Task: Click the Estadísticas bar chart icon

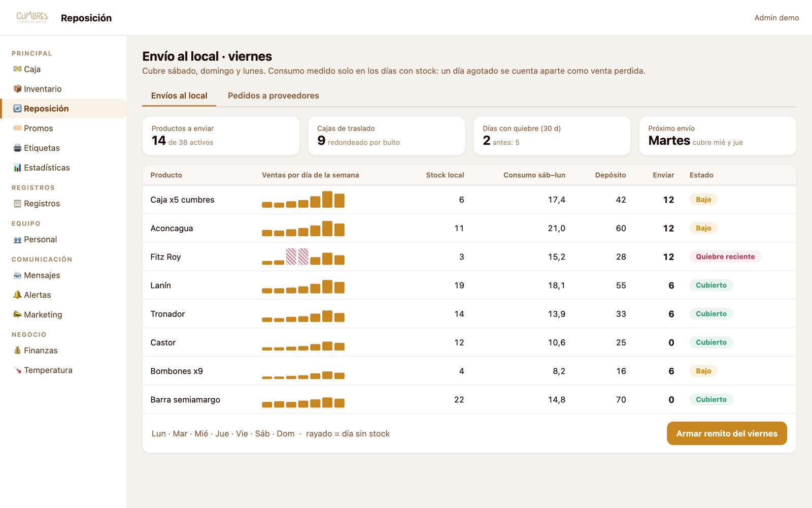Action: click(17, 168)
